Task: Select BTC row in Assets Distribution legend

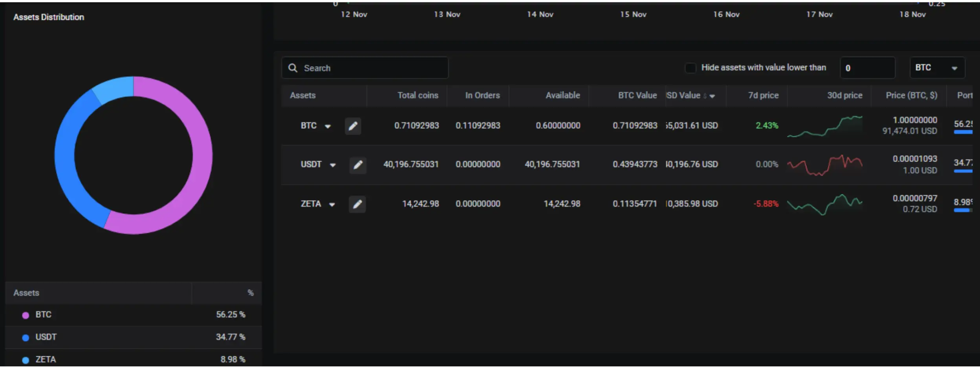Action: 133,315
